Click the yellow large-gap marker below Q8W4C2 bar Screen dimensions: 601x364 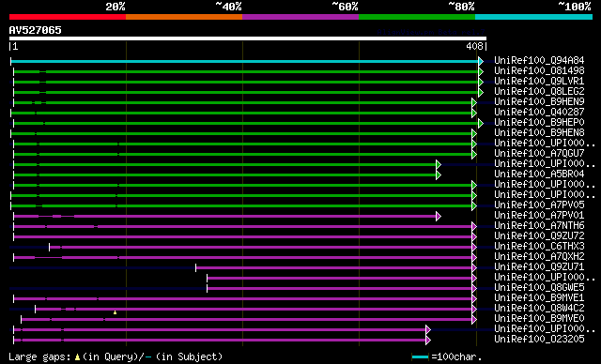pyautogui.click(x=115, y=312)
